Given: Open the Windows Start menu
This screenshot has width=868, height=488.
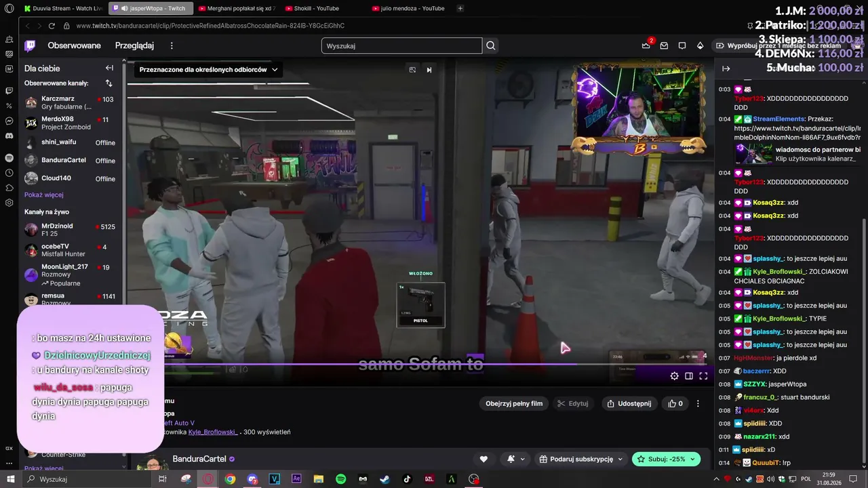Looking at the screenshot, I should (9, 479).
